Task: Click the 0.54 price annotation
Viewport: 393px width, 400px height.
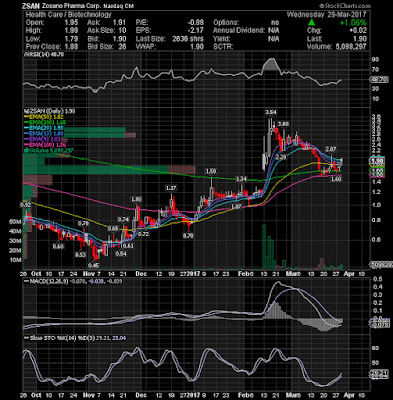Action: tap(121, 253)
